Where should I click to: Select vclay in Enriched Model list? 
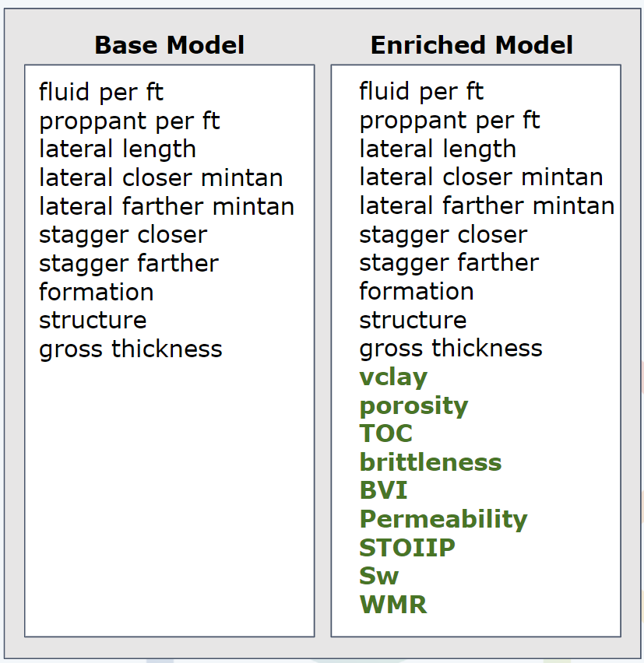tap(393, 377)
